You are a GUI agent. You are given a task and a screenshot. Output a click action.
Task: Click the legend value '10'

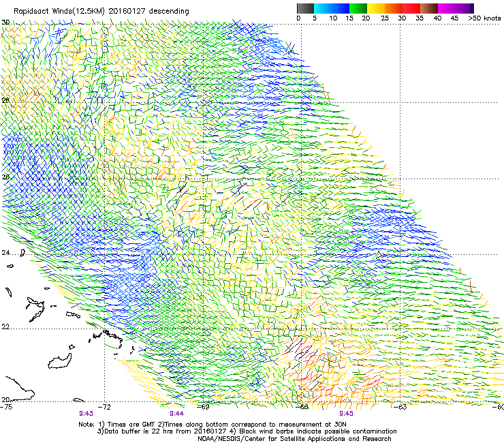click(x=333, y=18)
